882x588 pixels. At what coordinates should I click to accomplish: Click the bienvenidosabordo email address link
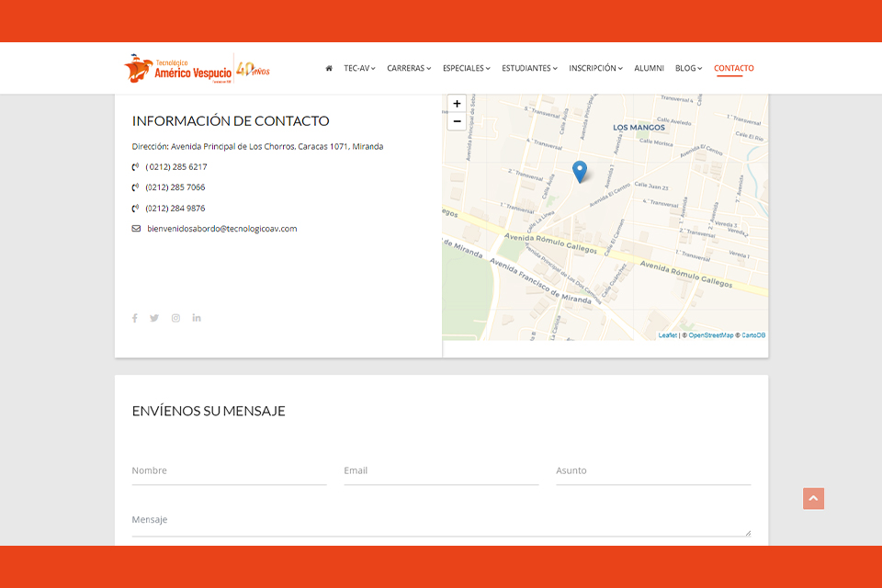tap(221, 229)
